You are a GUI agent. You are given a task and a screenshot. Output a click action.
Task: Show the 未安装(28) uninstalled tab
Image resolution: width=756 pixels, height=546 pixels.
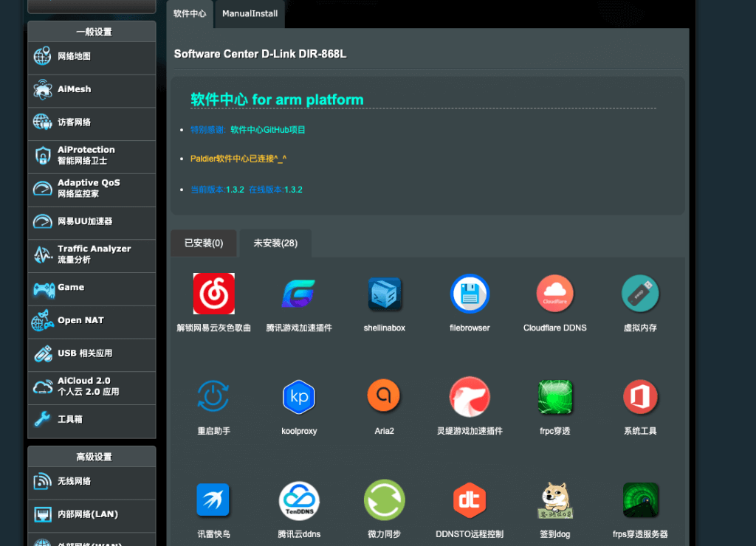pos(275,243)
